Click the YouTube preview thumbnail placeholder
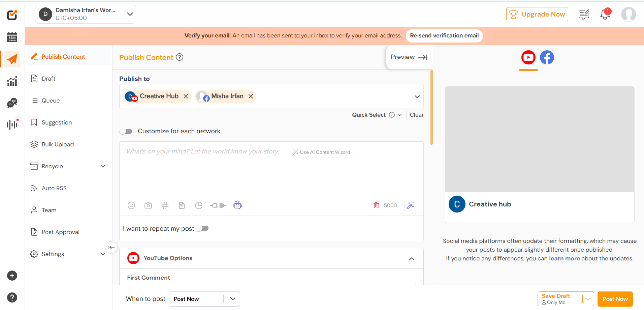The height and width of the screenshot is (310, 644). (x=540, y=139)
